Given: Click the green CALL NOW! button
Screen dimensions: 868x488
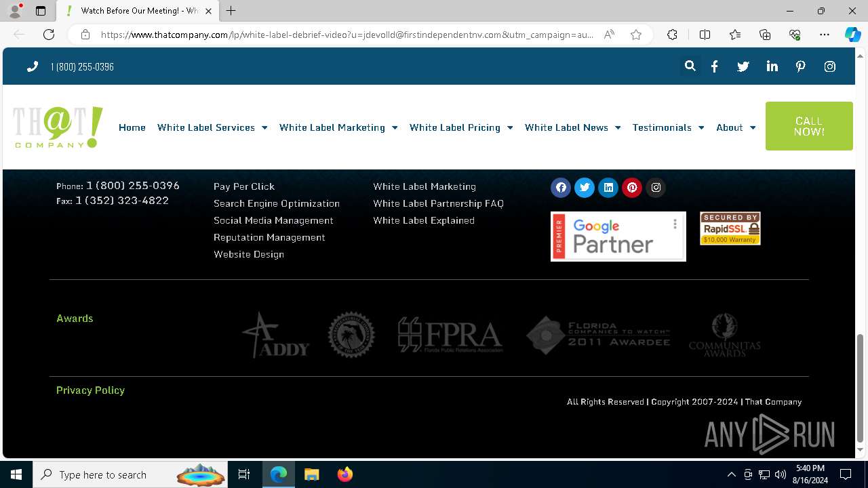Looking at the screenshot, I should click(x=809, y=126).
